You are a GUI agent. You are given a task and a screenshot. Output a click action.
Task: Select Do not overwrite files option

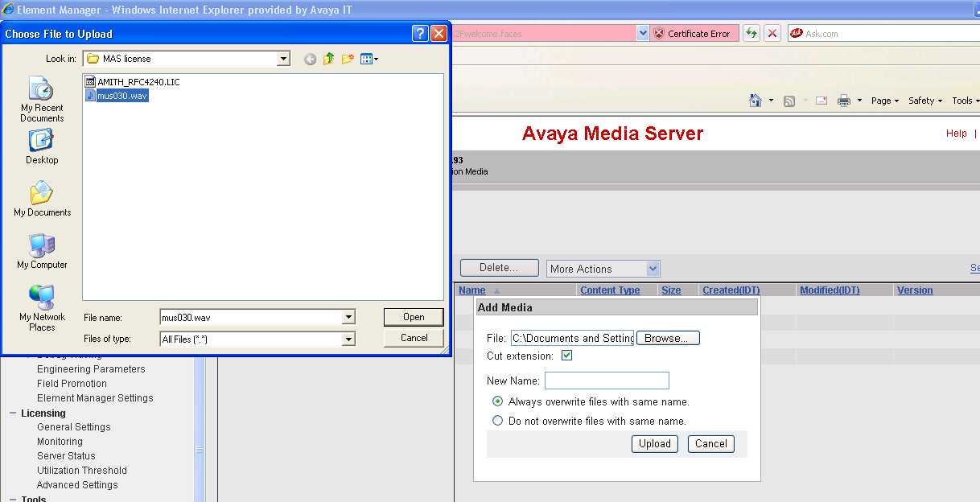coord(497,421)
